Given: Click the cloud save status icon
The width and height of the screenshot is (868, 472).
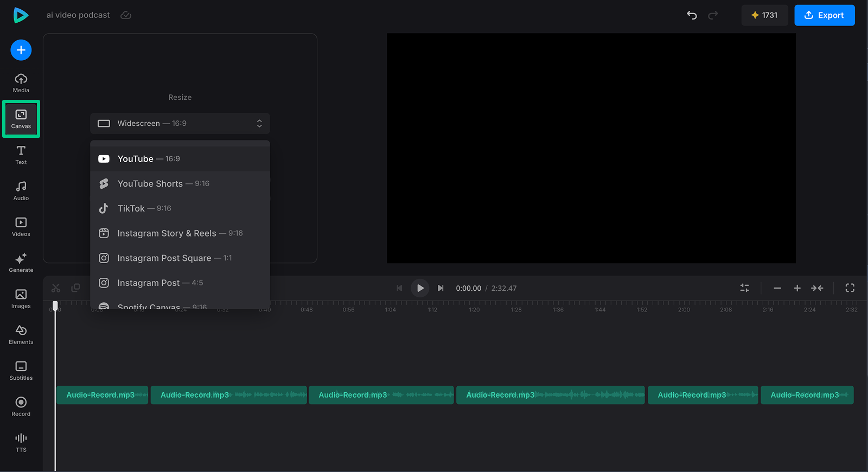Looking at the screenshot, I should 126,15.
